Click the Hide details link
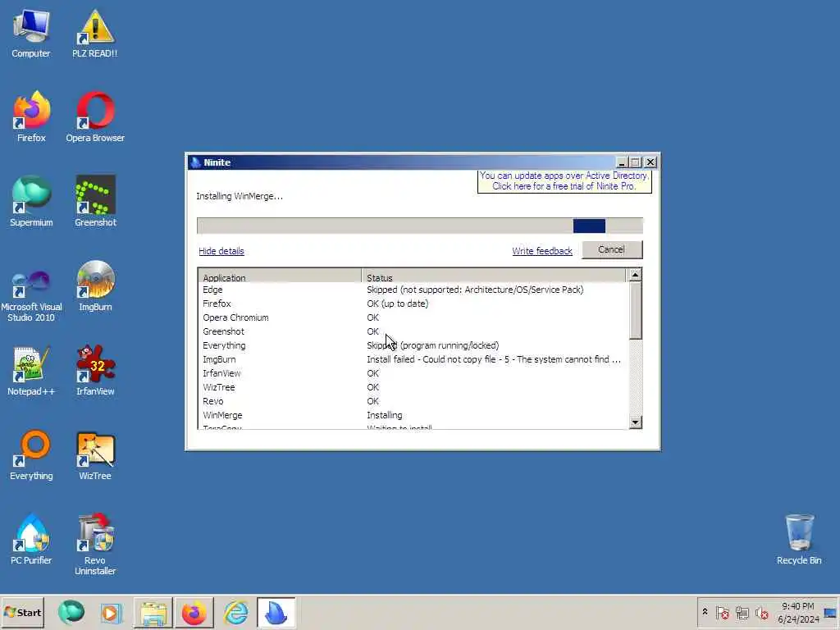This screenshot has width=840, height=630. (221, 251)
